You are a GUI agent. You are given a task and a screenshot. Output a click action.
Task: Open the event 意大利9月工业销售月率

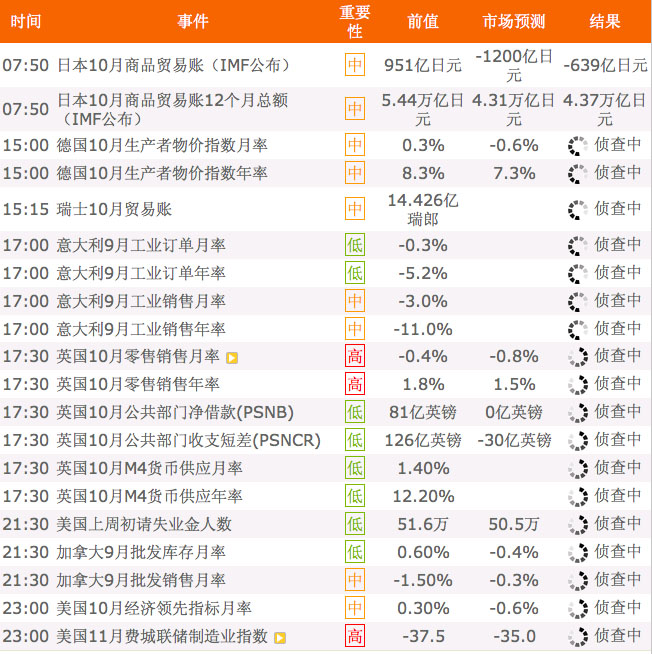click(141, 301)
